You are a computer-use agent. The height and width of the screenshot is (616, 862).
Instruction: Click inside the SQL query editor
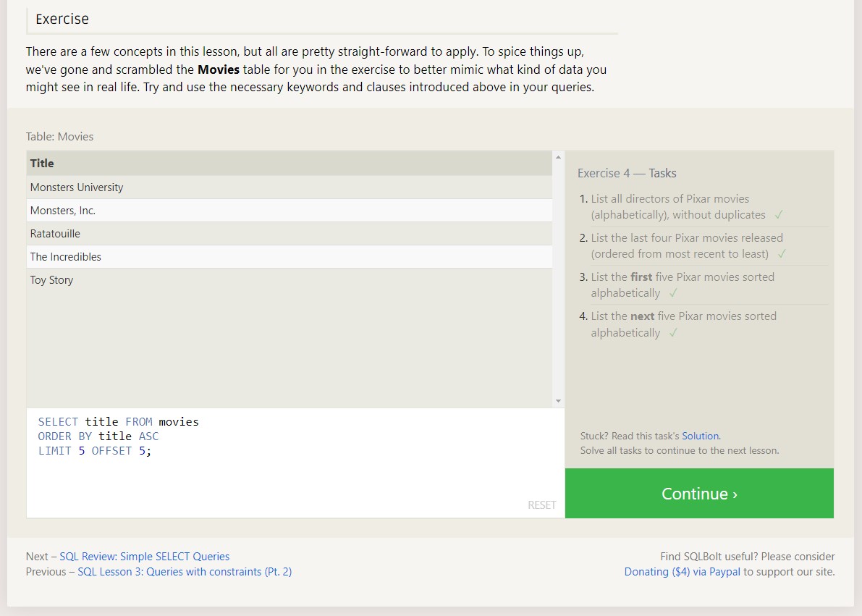click(x=296, y=463)
